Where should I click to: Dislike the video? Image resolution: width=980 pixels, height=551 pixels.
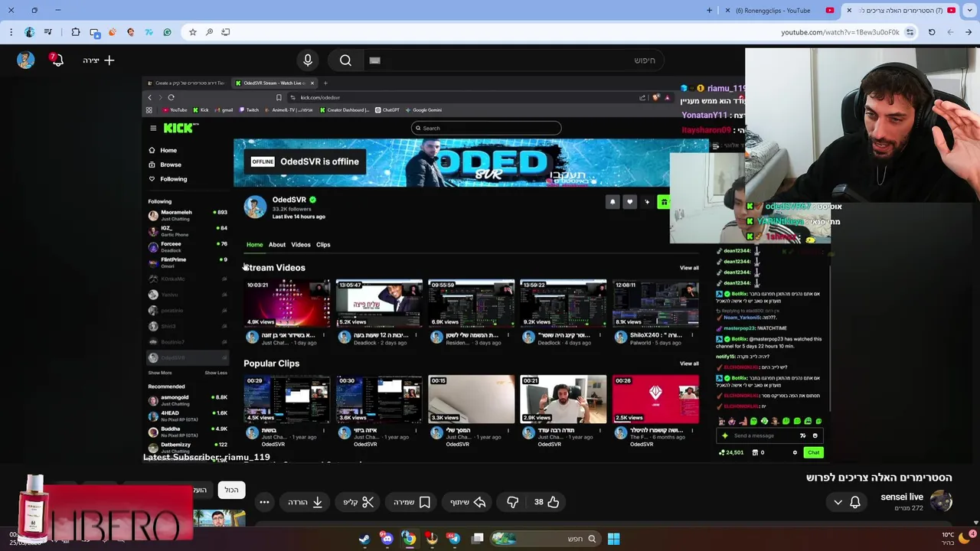(512, 502)
